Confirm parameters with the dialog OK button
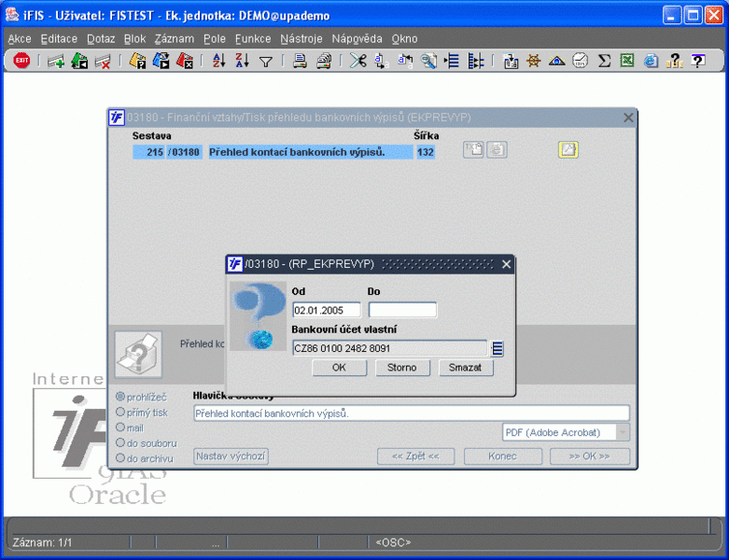The height and width of the screenshot is (560, 729). tap(340, 368)
